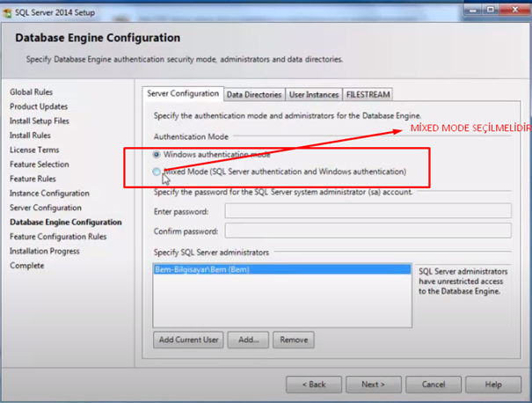Switch to the Server Configuration tab
Screen dimensions: 532x403
183,93
